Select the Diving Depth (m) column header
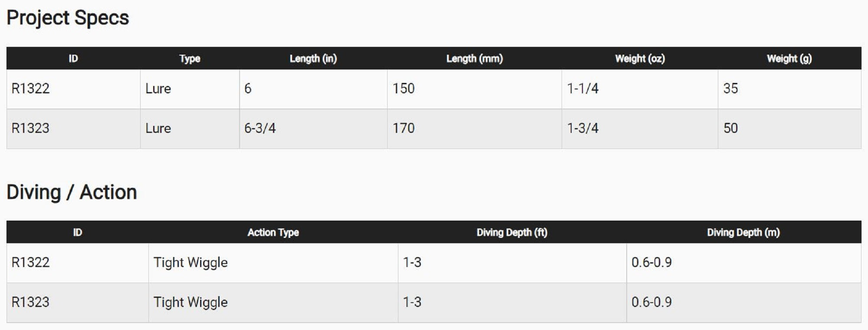Viewport: 868px width, 330px height. click(743, 232)
